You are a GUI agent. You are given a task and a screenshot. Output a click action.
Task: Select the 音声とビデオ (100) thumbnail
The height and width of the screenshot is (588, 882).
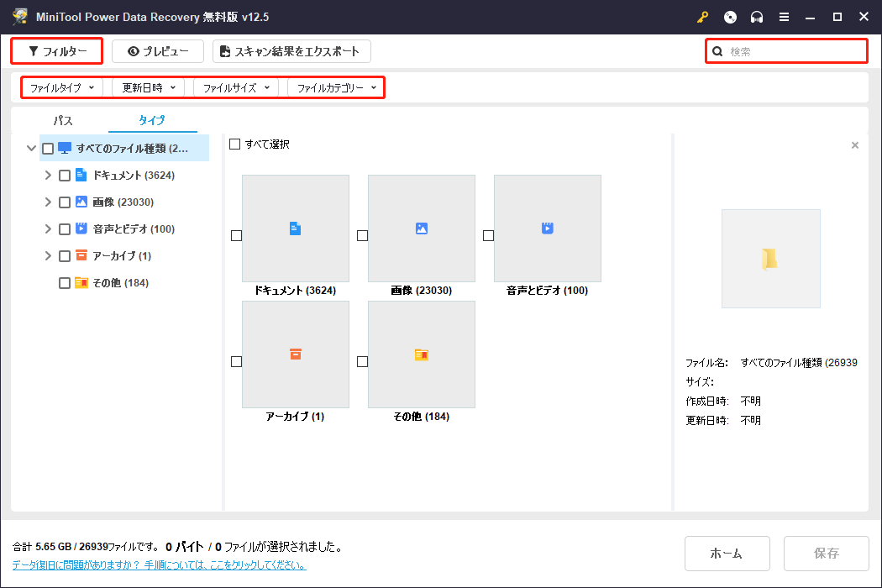pyautogui.click(x=548, y=228)
